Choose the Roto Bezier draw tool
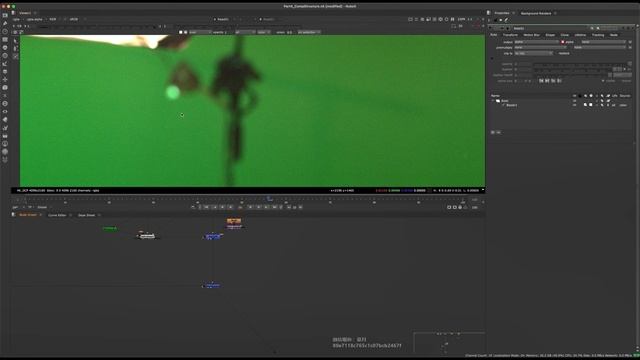This screenshot has height=360, width=640. [x=16, y=56]
